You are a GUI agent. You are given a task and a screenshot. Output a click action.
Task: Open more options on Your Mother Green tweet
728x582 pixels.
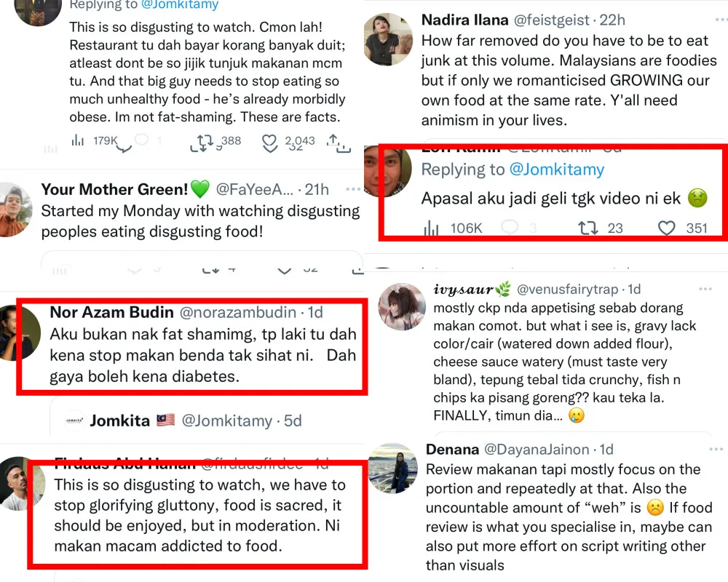tap(353, 189)
